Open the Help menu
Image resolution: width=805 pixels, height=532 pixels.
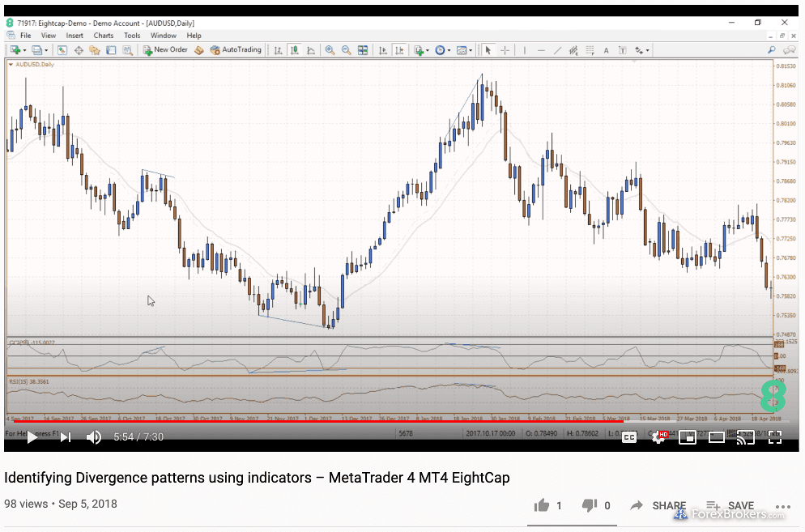click(x=194, y=36)
